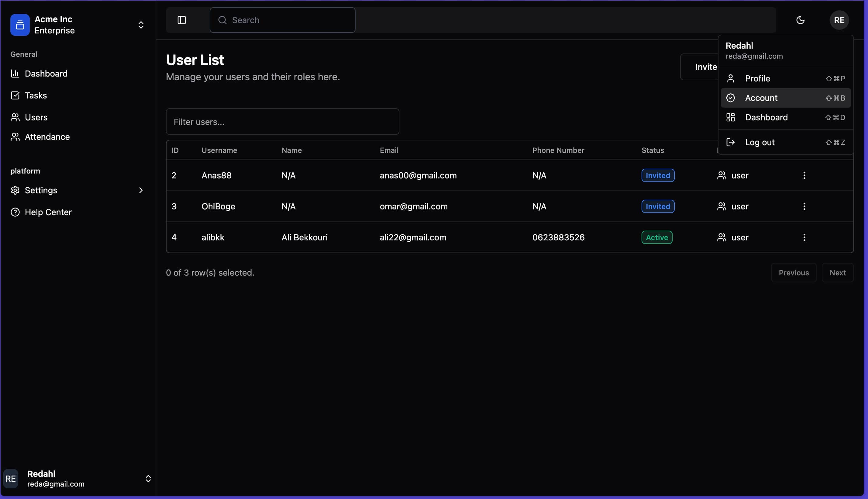Choose Log out from the account menu
Image resolution: width=868 pixels, height=499 pixels.
click(760, 142)
